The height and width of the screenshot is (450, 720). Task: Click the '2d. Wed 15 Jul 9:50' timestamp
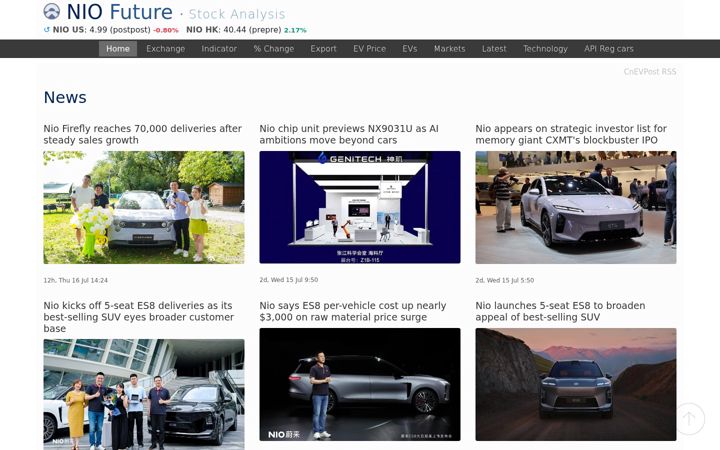[x=289, y=280]
